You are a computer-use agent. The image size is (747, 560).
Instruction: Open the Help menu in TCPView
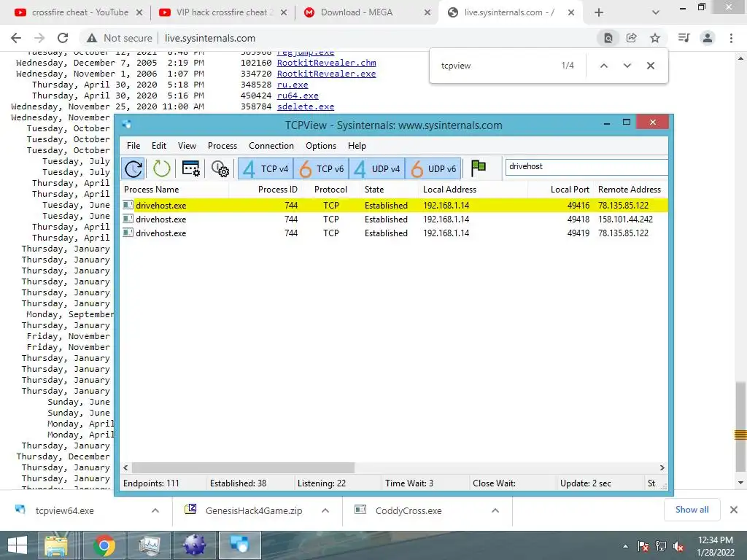click(x=357, y=146)
